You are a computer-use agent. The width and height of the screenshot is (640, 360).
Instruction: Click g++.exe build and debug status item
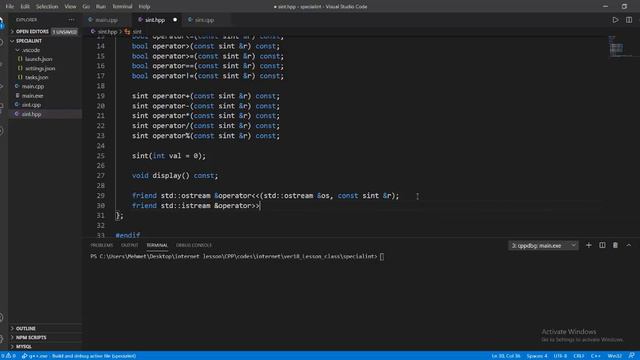pos(79,356)
